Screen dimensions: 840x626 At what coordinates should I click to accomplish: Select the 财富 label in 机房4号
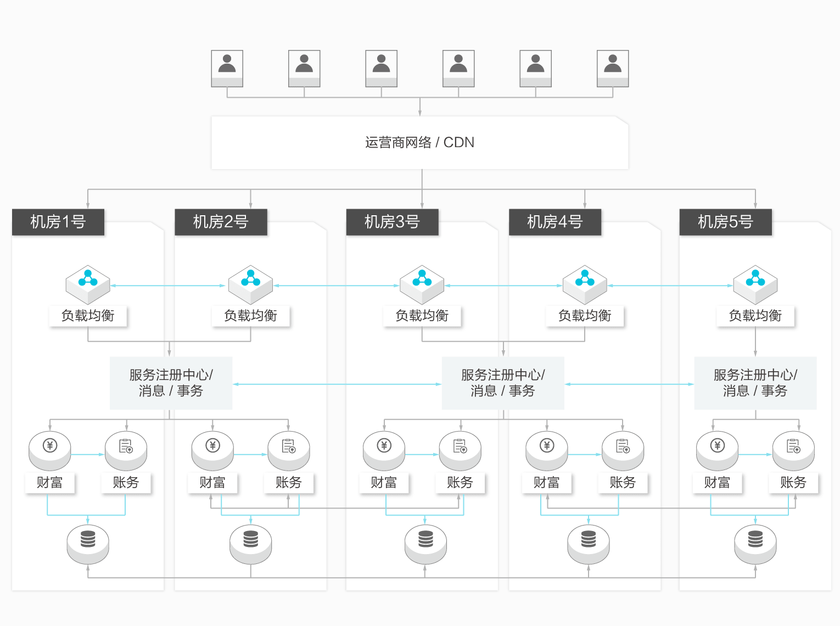(x=547, y=483)
